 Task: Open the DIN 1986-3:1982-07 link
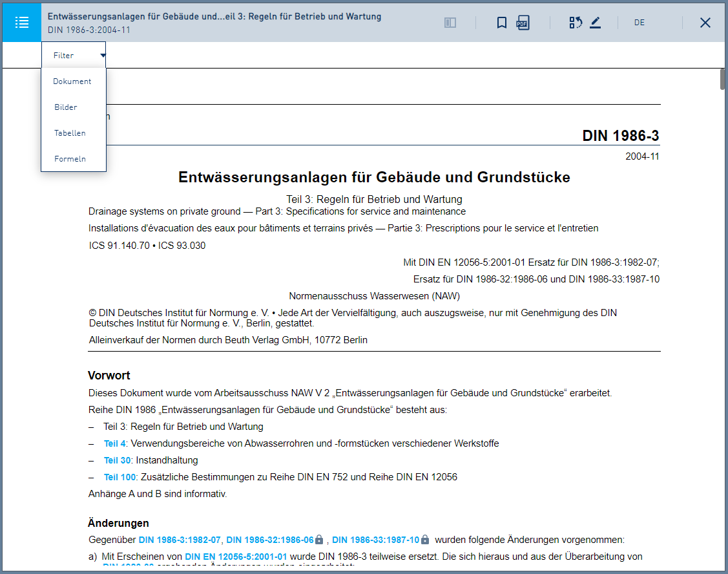coord(180,540)
